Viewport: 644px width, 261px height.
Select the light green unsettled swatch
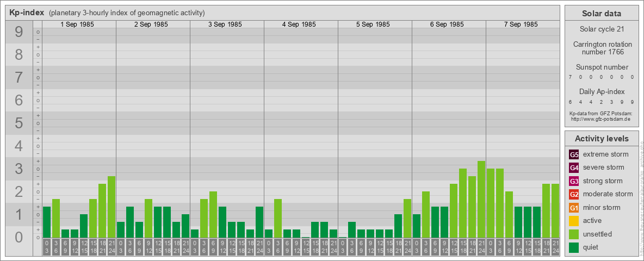574,234
